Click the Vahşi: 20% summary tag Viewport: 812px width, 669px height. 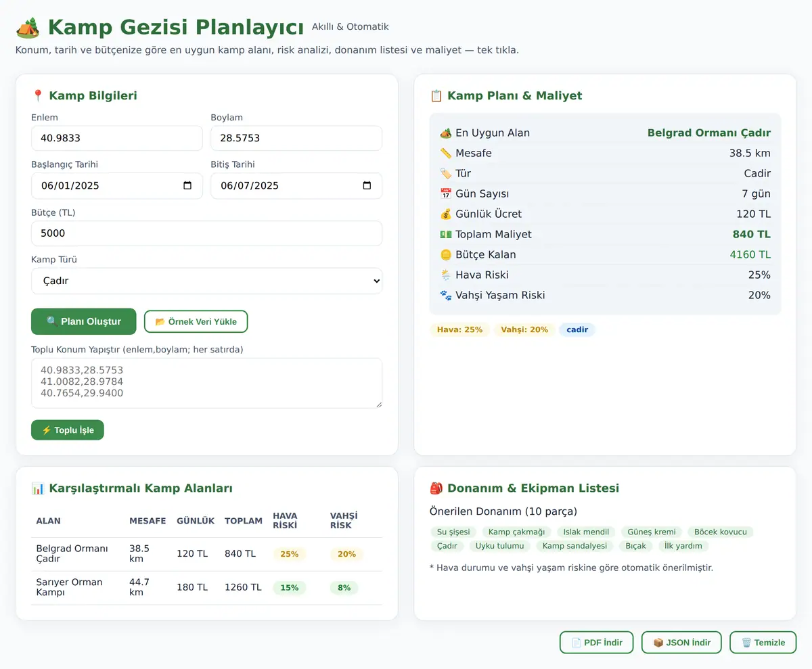point(524,330)
